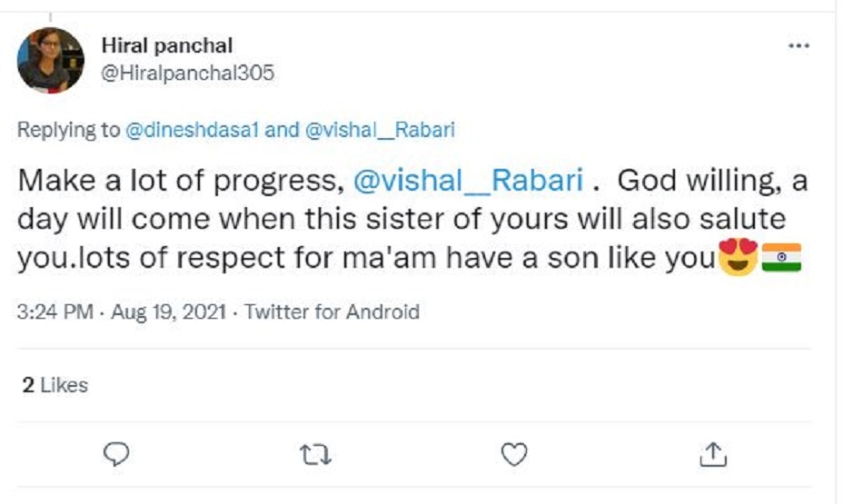863x504 pixels.
Task: Retweet this post using the retweet icon
Action: coord(315,453)
